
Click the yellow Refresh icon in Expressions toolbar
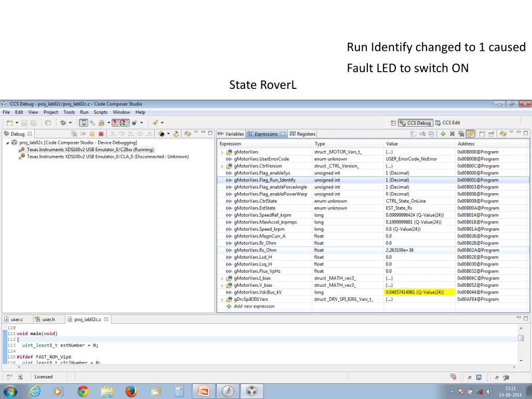503,134
